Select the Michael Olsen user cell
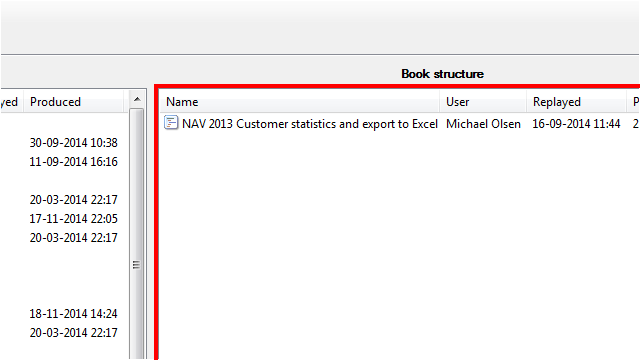This screenshot has height=360, width=640. coord(483,124)
